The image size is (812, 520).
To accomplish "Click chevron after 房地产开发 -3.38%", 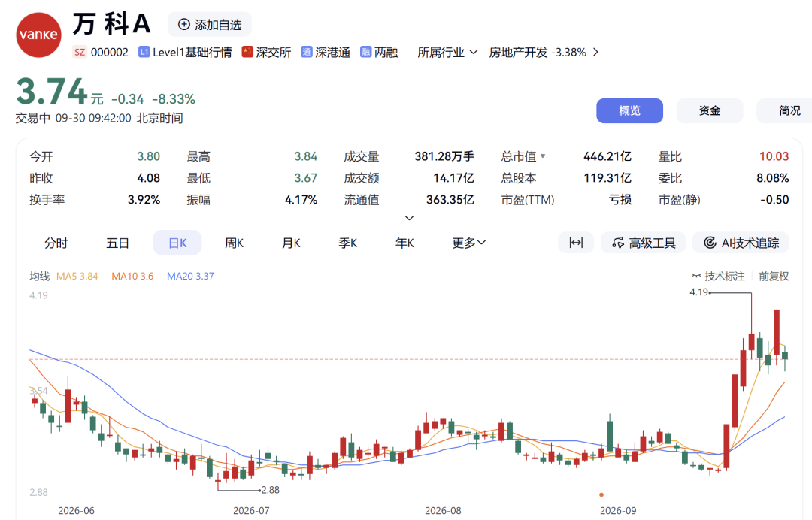I will point(595,53).
